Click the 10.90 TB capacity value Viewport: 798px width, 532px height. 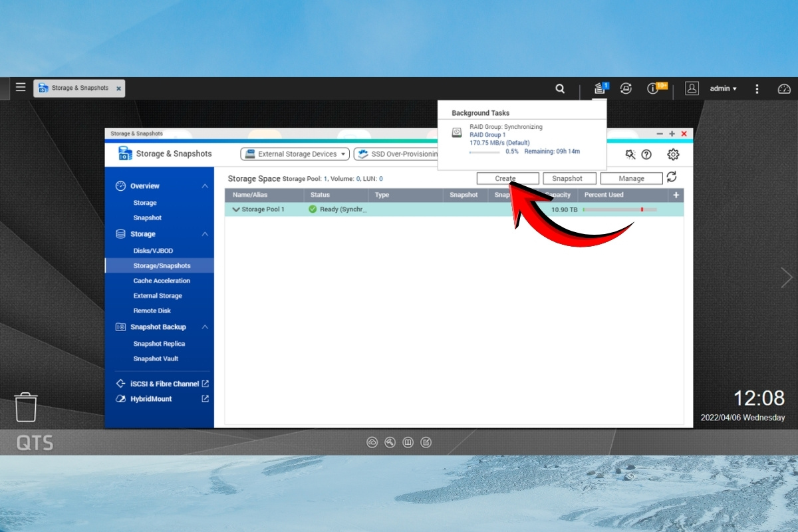(x=565, y=209)
